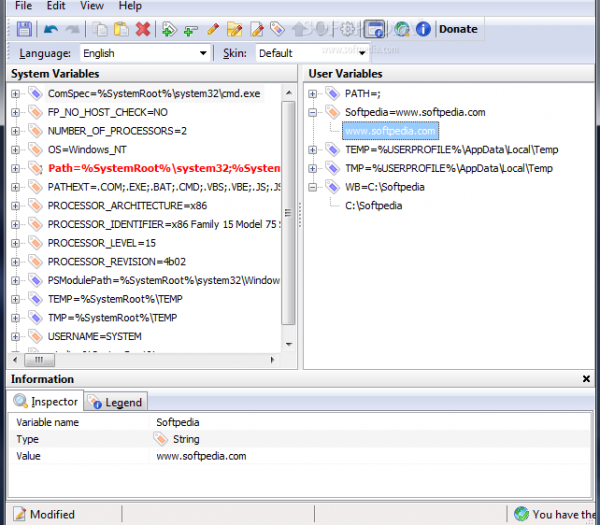Click the PROCESSOR_IDENTIFIER tag icon
600x525 pixels.
tap(35, 225)
